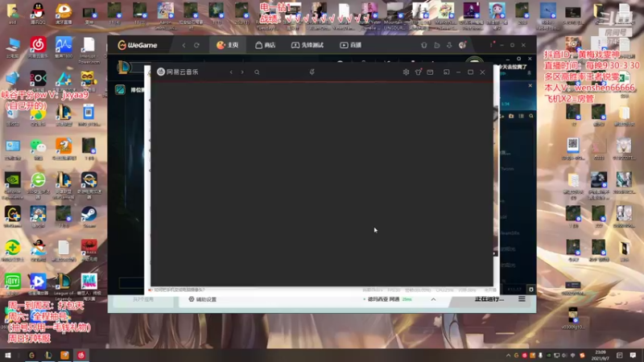Open WeGame 直播 live tab

click(350, 45)
